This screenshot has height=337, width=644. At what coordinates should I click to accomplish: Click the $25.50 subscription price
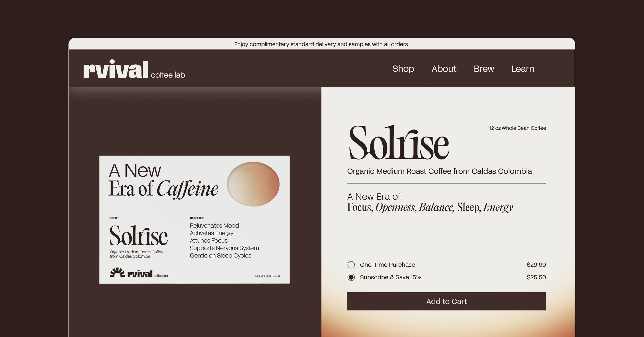coord(536,277)
